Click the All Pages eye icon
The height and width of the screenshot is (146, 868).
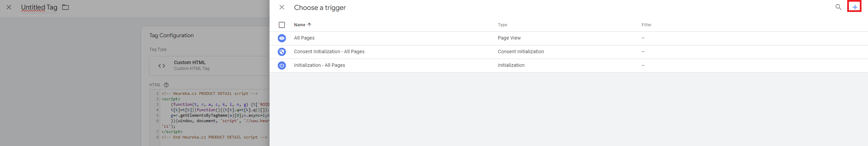[282, 38]
